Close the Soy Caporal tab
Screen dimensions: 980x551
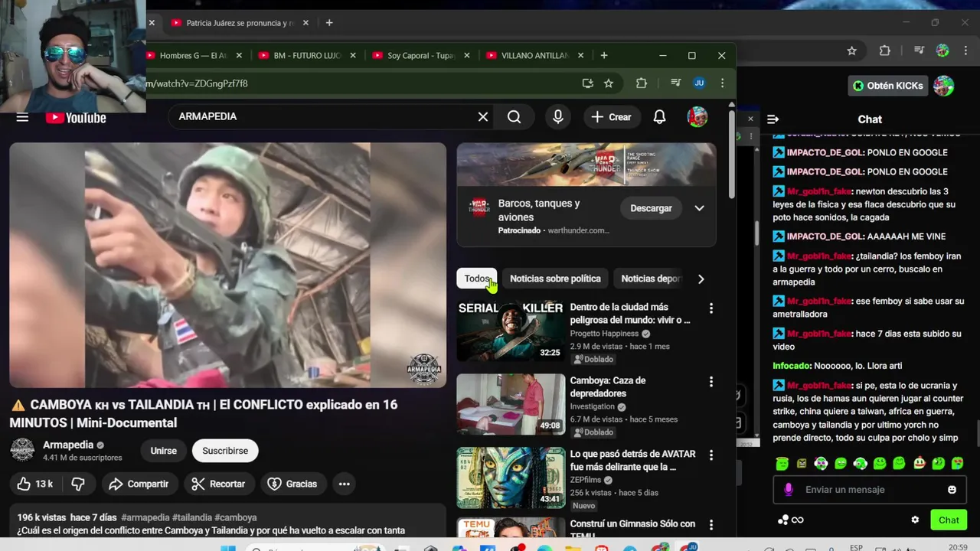click(466, 55)
